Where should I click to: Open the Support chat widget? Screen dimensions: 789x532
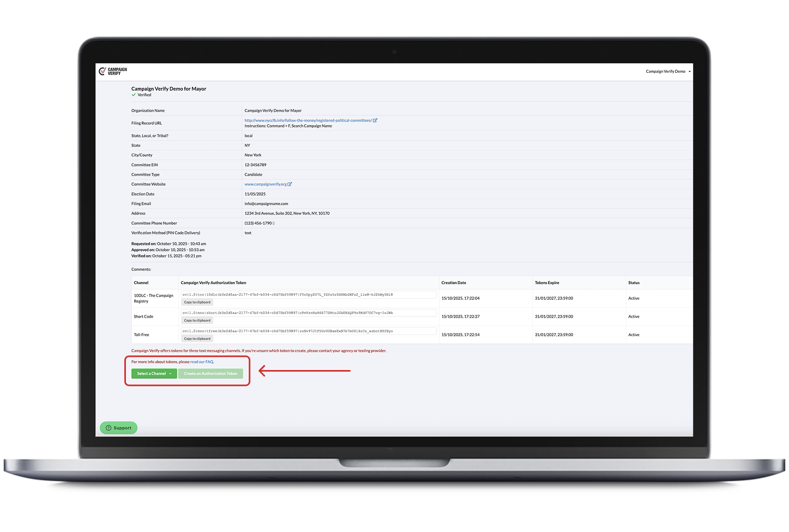(119, 428)
